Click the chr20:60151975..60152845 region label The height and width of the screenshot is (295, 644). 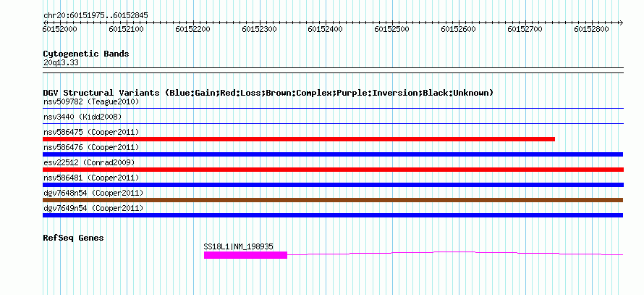tap(96, 16)
